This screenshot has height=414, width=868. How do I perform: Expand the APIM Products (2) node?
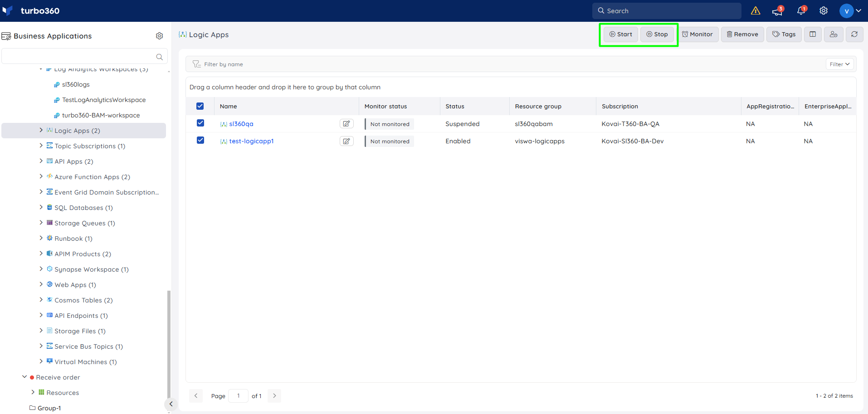click(41, 253)
